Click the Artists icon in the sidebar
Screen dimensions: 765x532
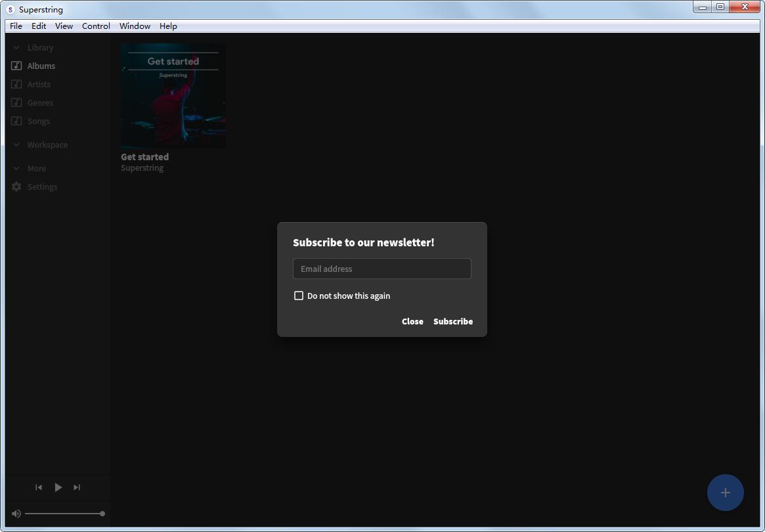coord(16,84)
